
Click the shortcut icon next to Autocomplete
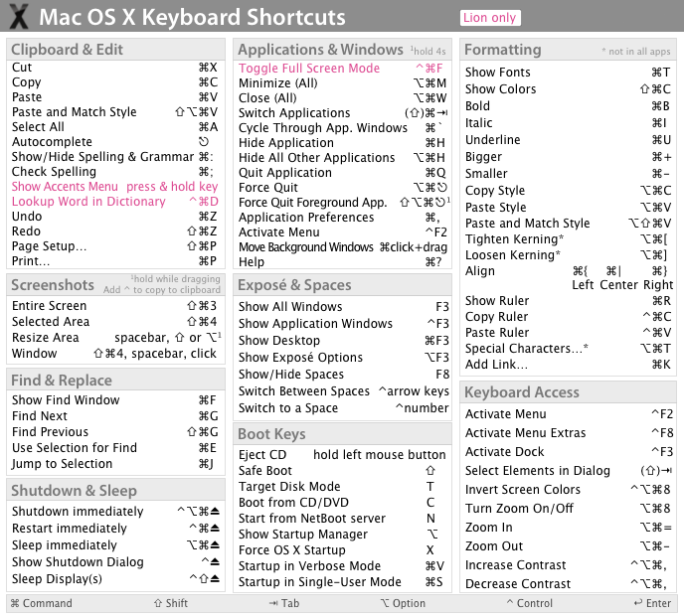point(204,142)
